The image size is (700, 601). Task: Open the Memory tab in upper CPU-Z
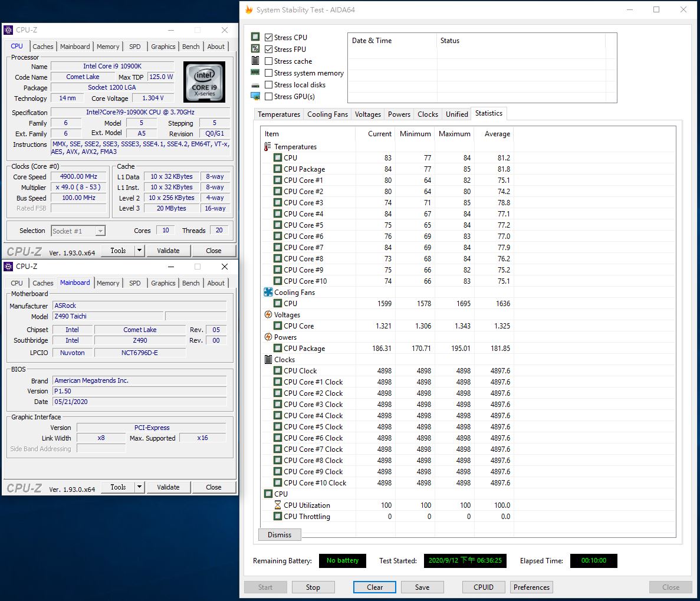(x=108, y=47)
